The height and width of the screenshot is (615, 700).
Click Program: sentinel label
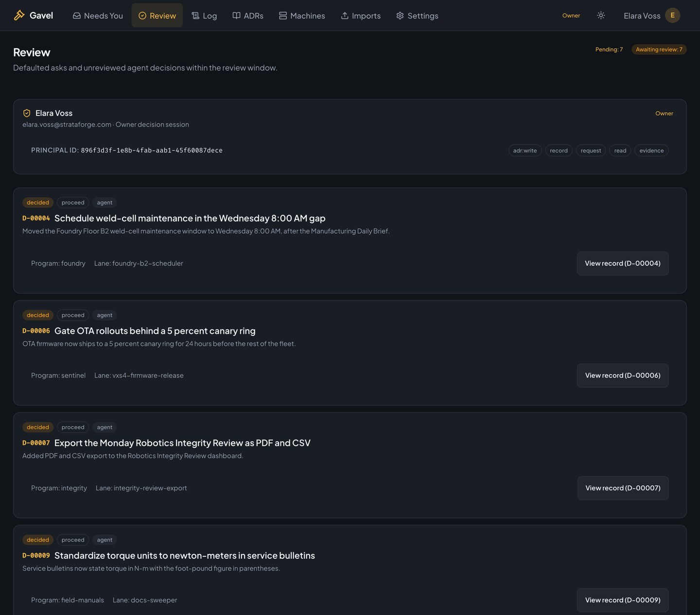[x=58, y=376]
